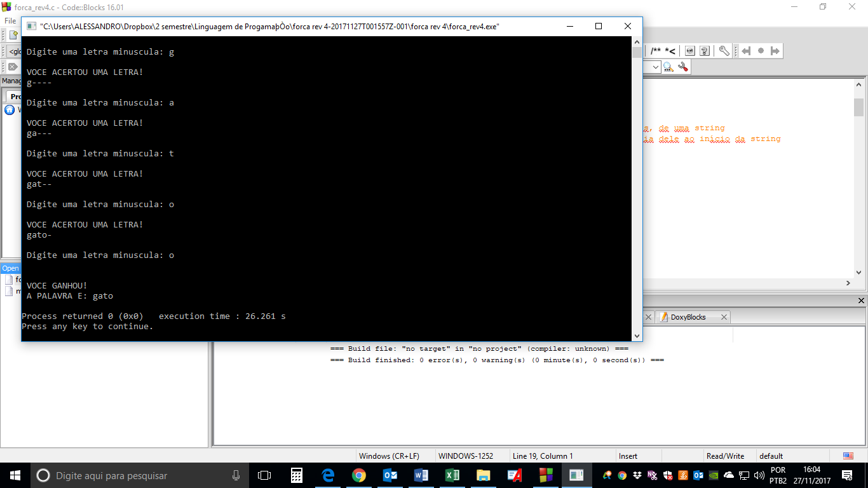Screen dimensions: 868x488
Task: Click the POR PTB2 language indicator
Action: coord(778,475)
